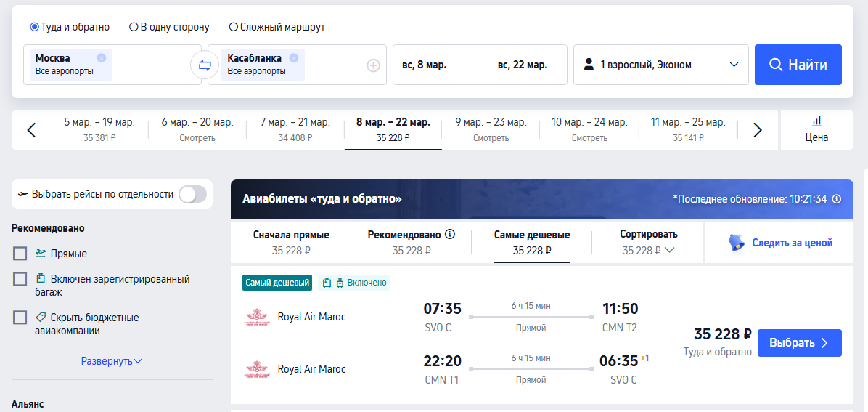
Task: Expand the Сортировать sorting dropdown
Action: (x=648, y=242)
